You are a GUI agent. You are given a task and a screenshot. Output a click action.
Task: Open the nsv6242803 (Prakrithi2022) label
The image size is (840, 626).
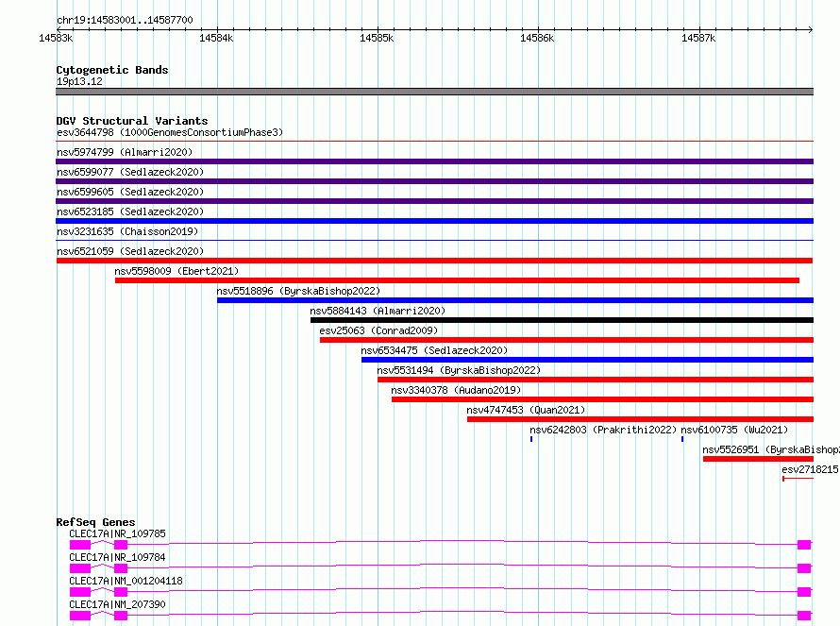[x=603, y=430]
